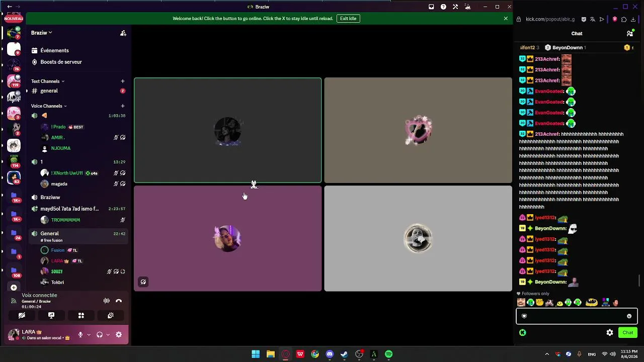Disconnect from voice with hang-up icon
Screen dimensions: 644x362
coord(119,301)
